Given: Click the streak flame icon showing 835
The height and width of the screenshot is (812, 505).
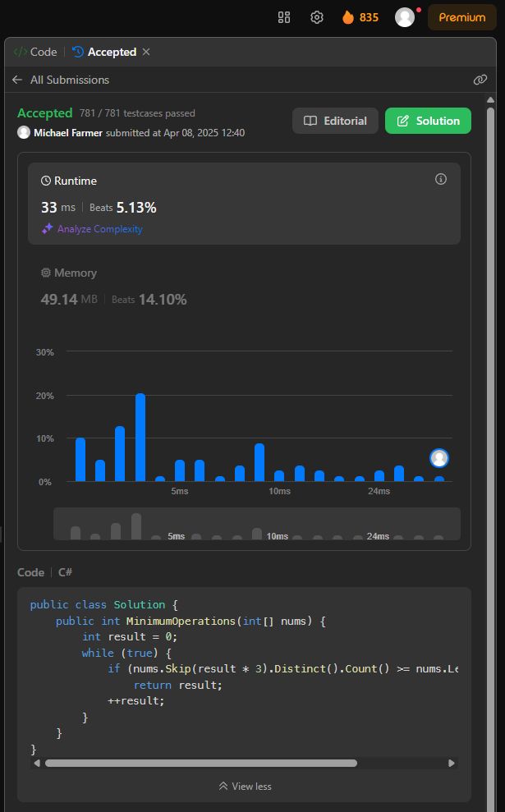Looking at the screenshot, I should point(348,17).
